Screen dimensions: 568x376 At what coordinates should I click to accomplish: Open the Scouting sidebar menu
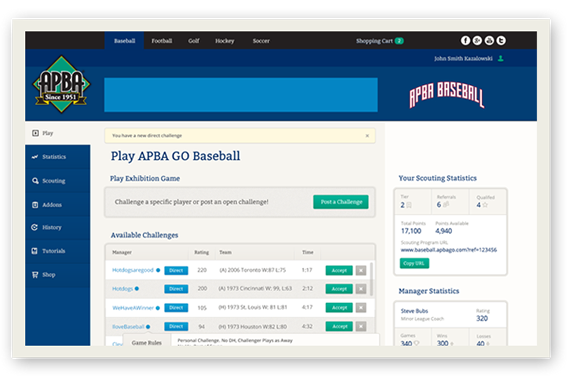58,181
